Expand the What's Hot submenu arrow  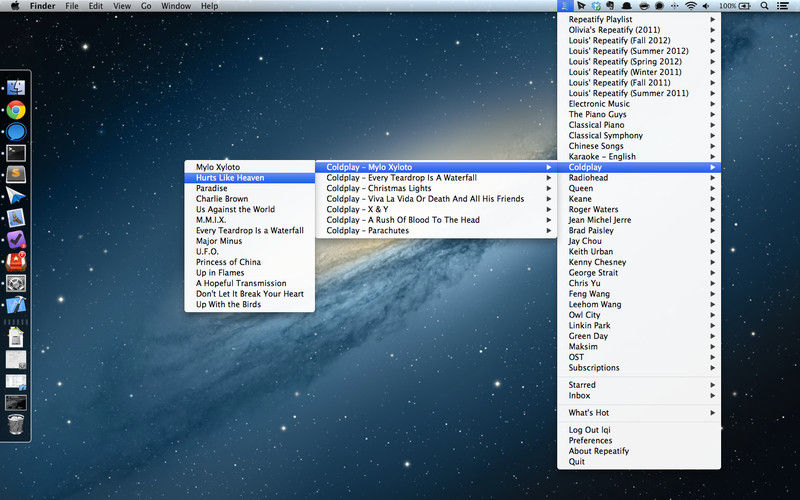[x=713, y=413]
